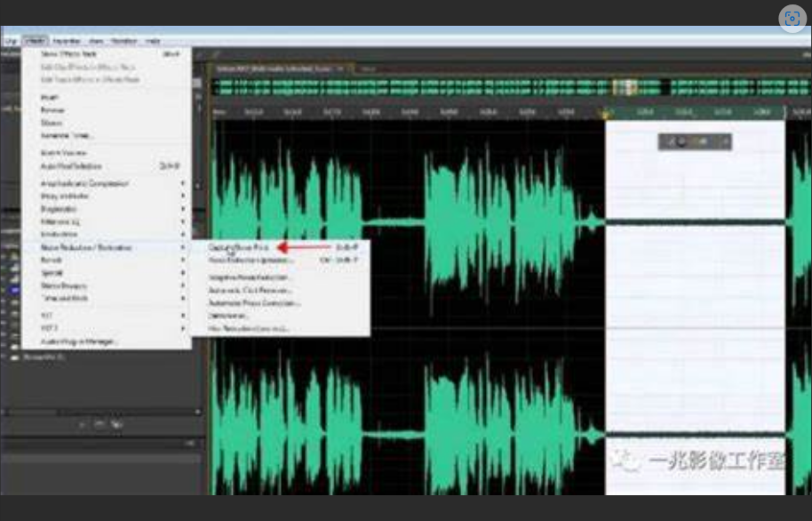
Task: Open Audio Plug-in Manager from the Effects menu
Action: point(80,341)
